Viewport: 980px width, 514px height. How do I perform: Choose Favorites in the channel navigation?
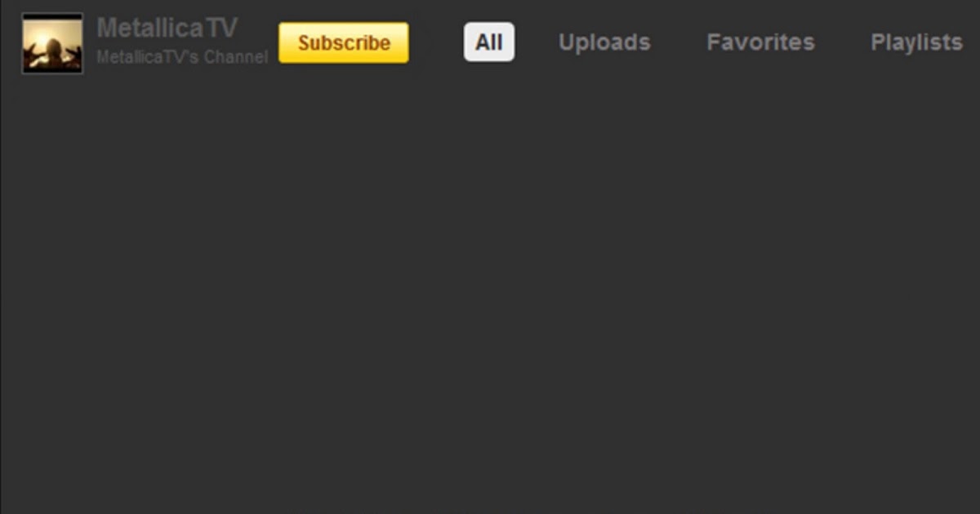pos(760,42)
